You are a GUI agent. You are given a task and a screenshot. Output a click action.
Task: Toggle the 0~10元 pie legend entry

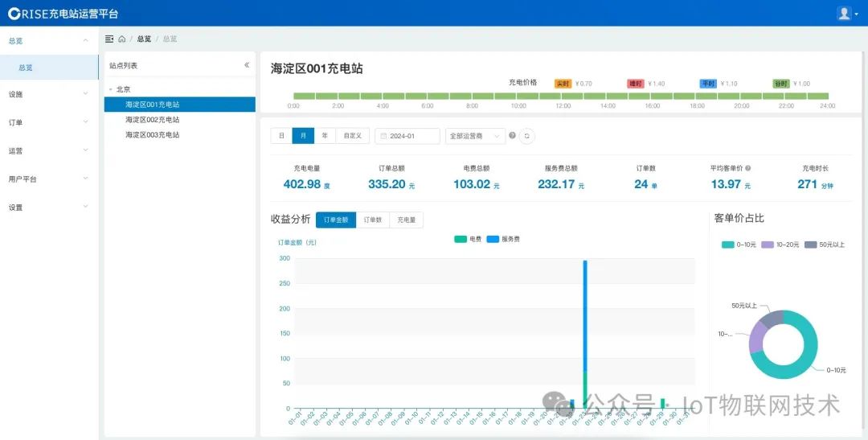739,245
